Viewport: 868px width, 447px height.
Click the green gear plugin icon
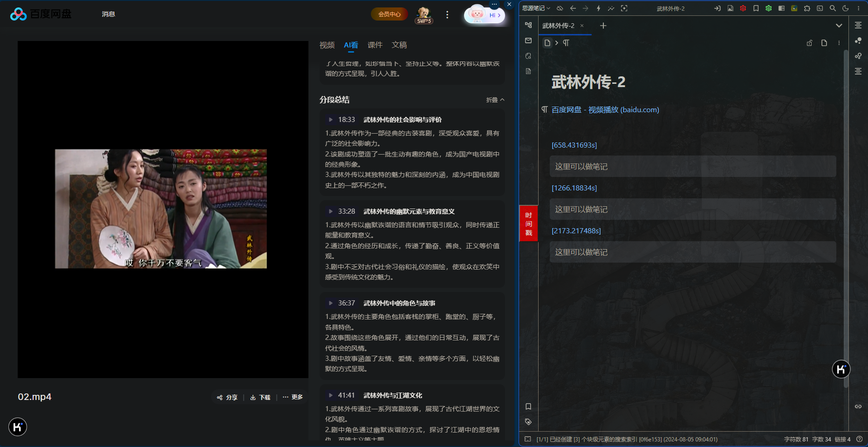[x=769, y=8]
